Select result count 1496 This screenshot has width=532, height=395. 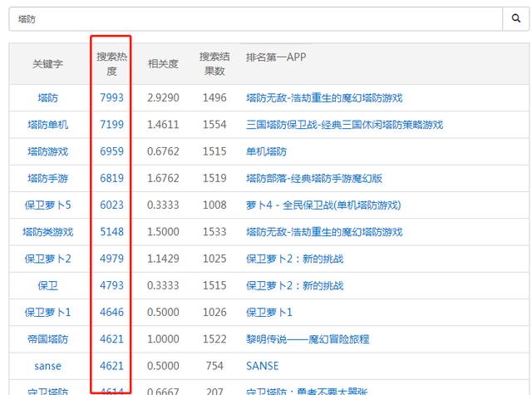click(214, 98)
